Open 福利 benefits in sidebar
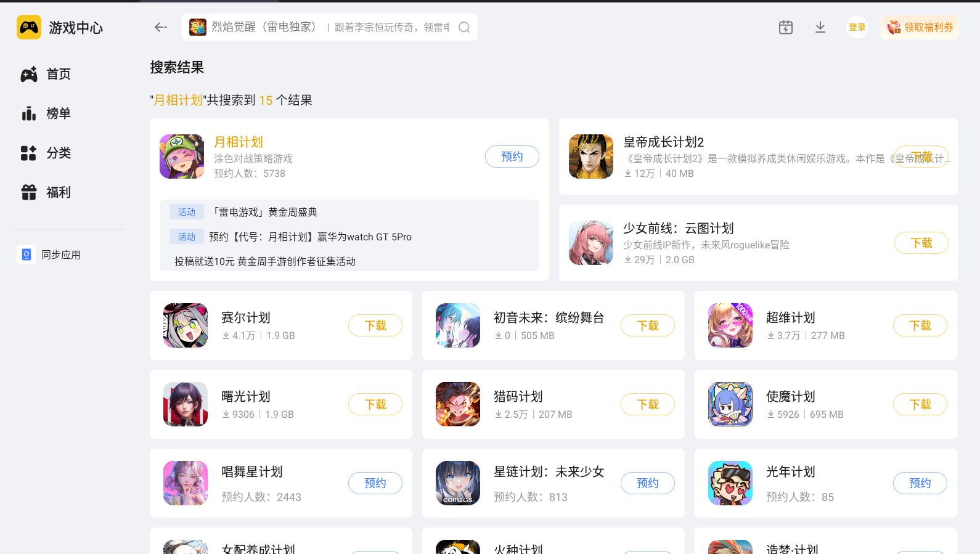The height and width of the screenshot is (554, 980). [x=46, y=193]
